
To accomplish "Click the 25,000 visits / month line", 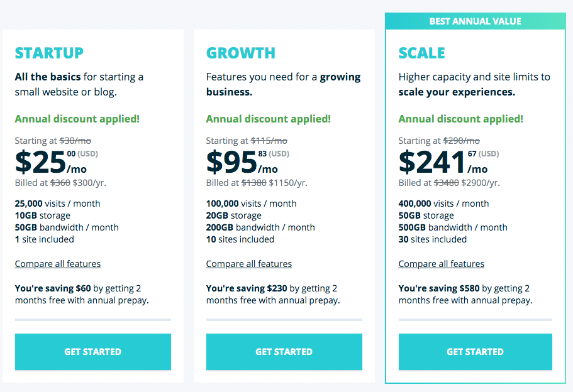I will click(x=57, y=204).
